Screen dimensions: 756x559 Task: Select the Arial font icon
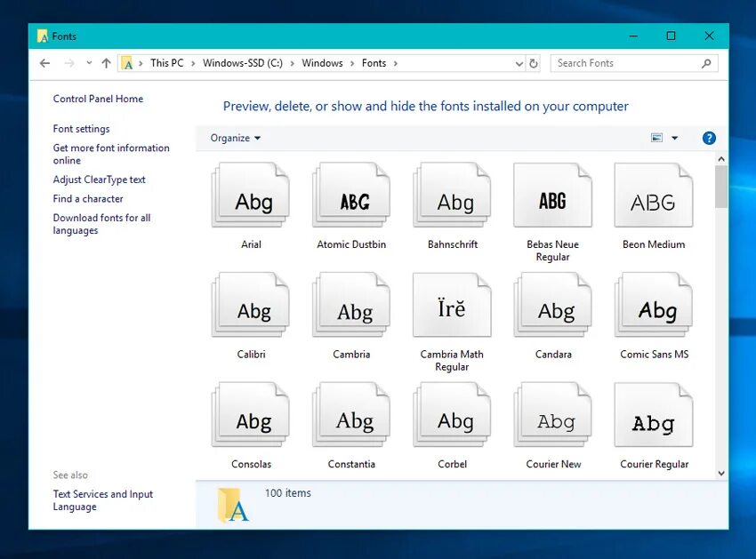coord(251,196)
